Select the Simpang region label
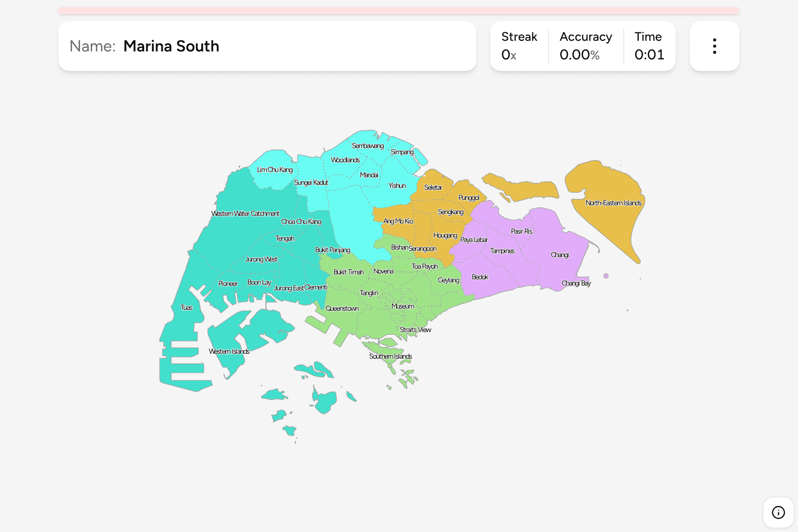 pos(402,152)
